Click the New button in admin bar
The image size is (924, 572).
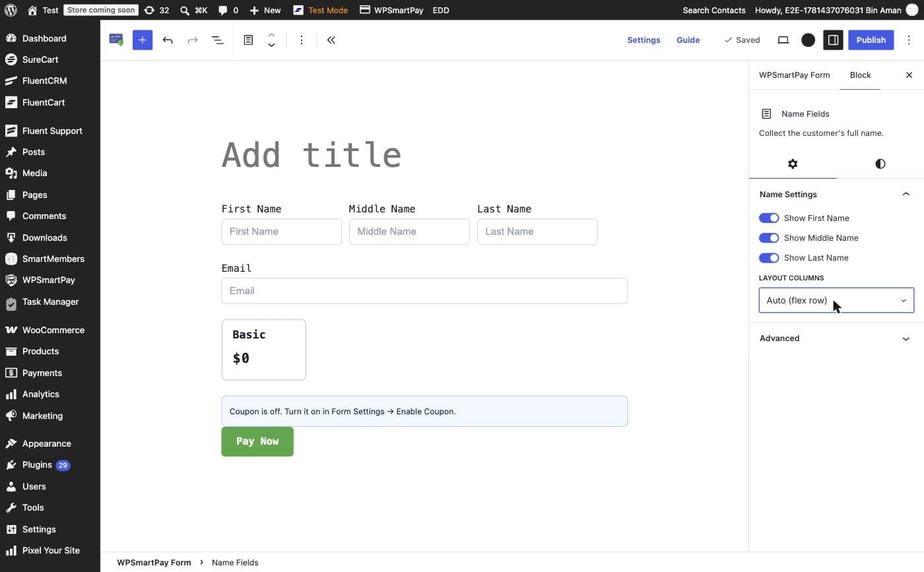click(265, 10)
